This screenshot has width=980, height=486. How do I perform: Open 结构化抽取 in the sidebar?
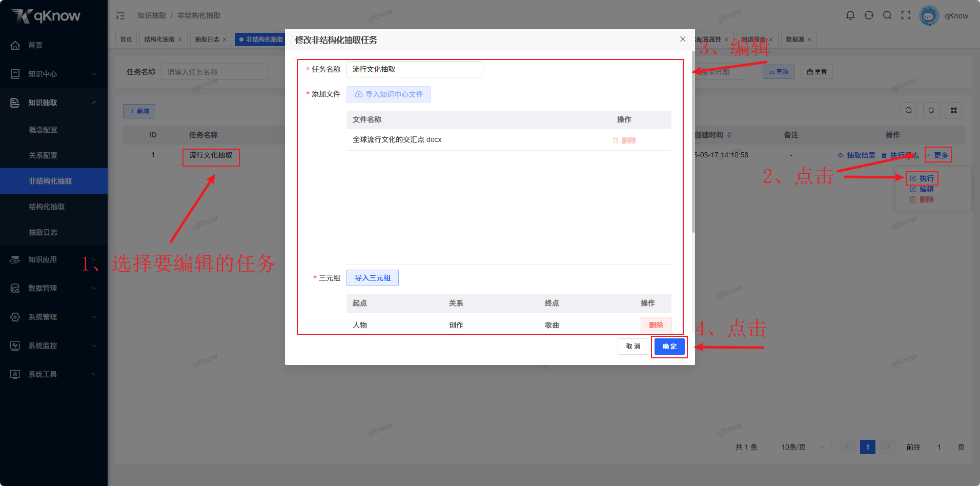click(x=54, y=207)
